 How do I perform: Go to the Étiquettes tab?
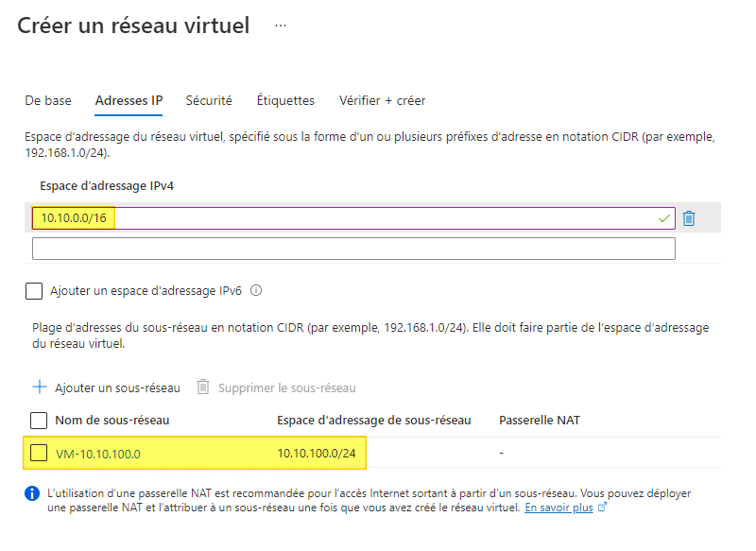click(x=285, y=100)
